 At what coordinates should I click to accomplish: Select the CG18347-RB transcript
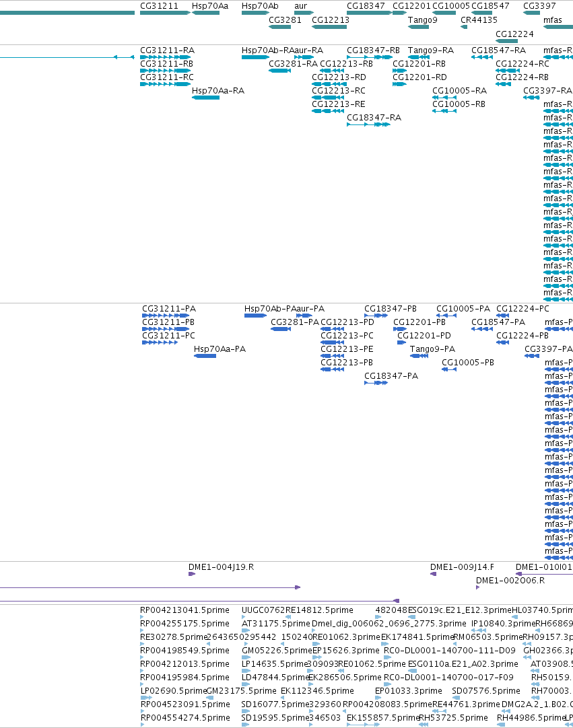[370, 57]
